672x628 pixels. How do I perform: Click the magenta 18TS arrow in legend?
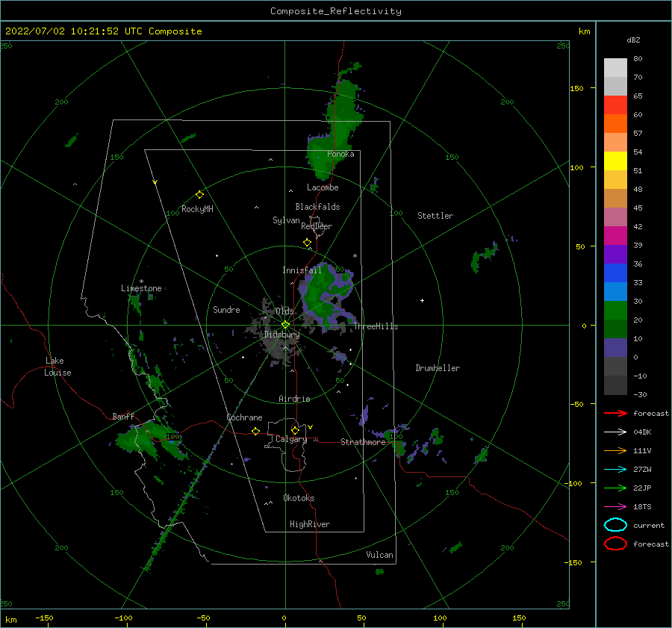pyautogui.click(x=615, y=507)
